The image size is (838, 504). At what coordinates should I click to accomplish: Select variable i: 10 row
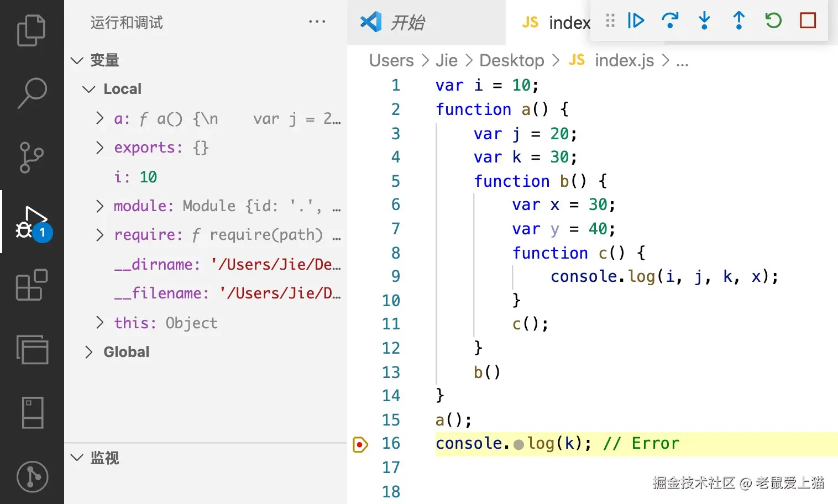coord(206,177)
